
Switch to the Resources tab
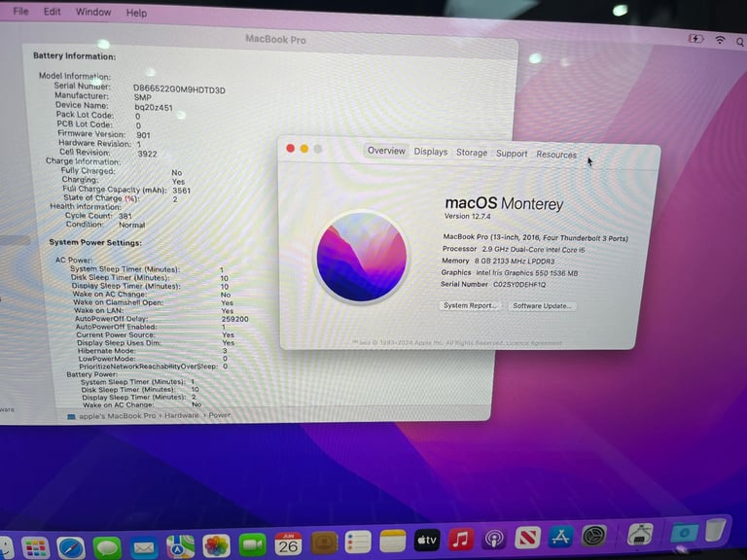coord(556,155)
